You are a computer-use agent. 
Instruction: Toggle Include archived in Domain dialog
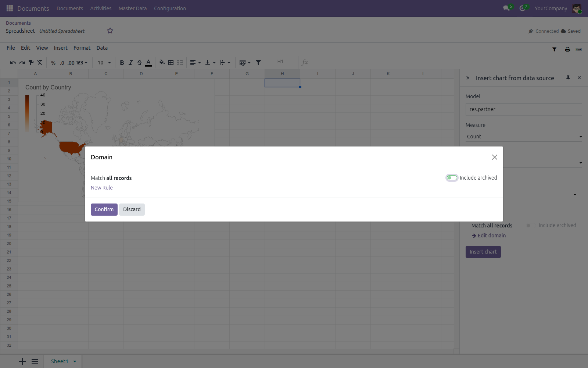[452, 178]
